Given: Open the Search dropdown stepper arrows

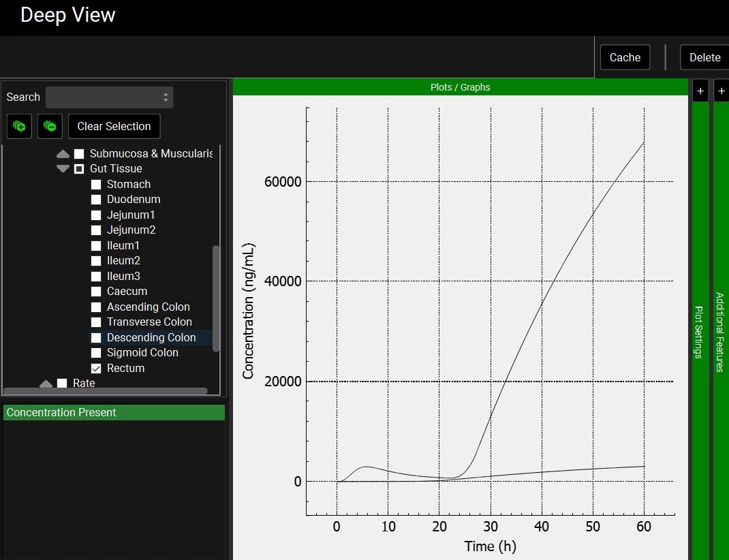Looking at the screenshot, I should tap(166, 97).
